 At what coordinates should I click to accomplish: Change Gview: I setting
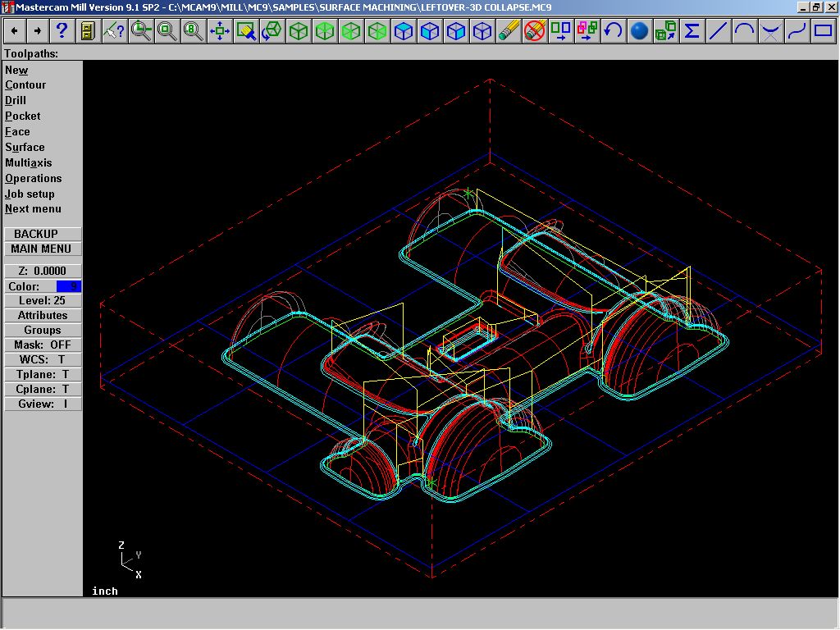coord(43,404)
